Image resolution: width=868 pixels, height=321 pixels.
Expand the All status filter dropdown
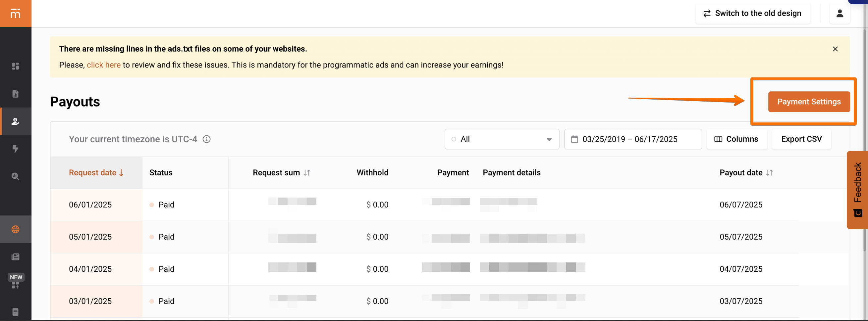(x=501, y=139)
